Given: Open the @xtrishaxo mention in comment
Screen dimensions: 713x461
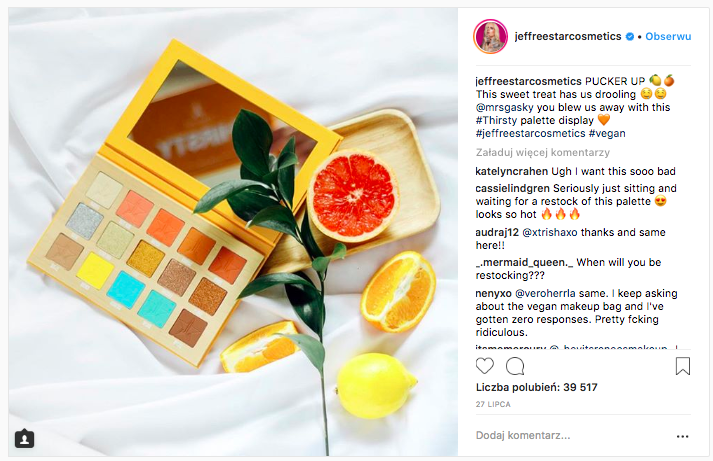Looking at the screenshot, I should (550, 232).
